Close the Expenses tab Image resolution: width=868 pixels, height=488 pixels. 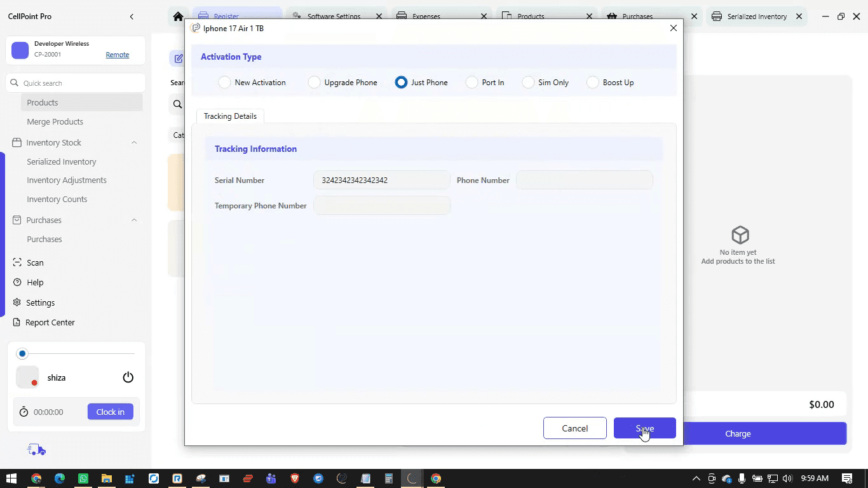pos(484,17)
